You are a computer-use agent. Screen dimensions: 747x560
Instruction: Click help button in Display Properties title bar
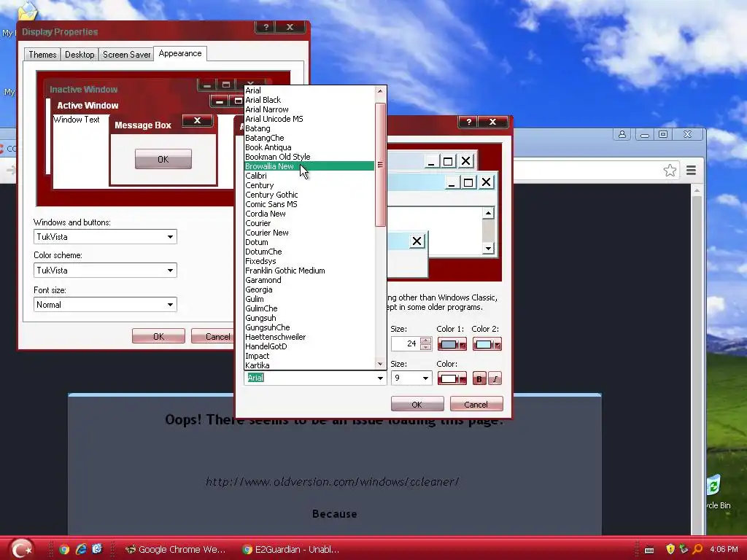[266, 27]
